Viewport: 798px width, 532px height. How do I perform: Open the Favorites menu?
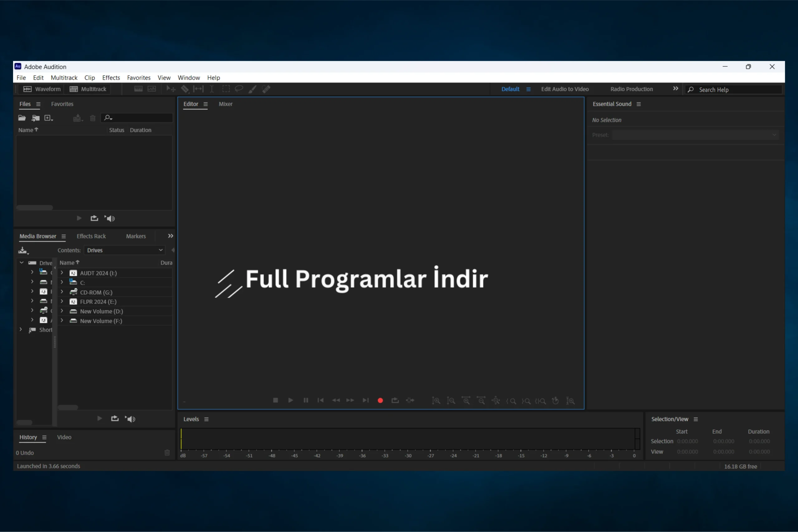click(x=139, y=78)
